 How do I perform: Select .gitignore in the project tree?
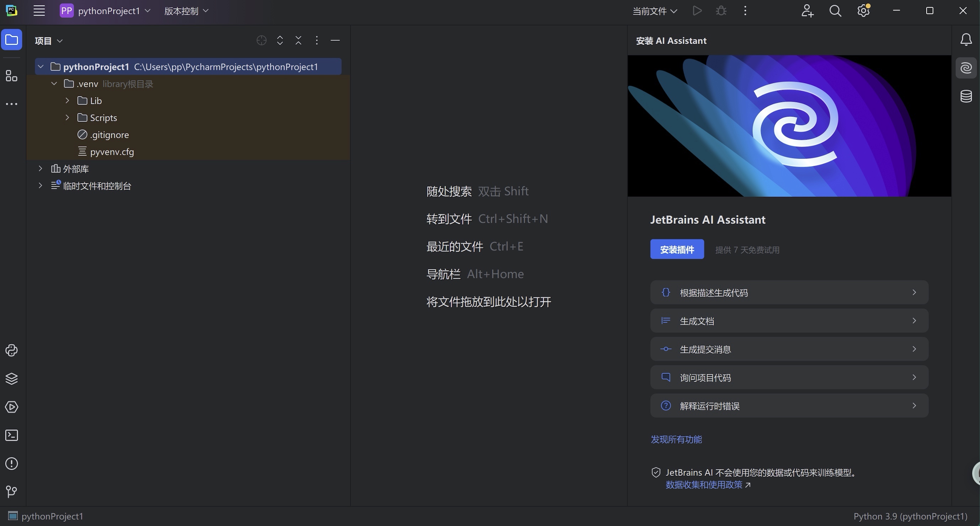pos(110,134)
